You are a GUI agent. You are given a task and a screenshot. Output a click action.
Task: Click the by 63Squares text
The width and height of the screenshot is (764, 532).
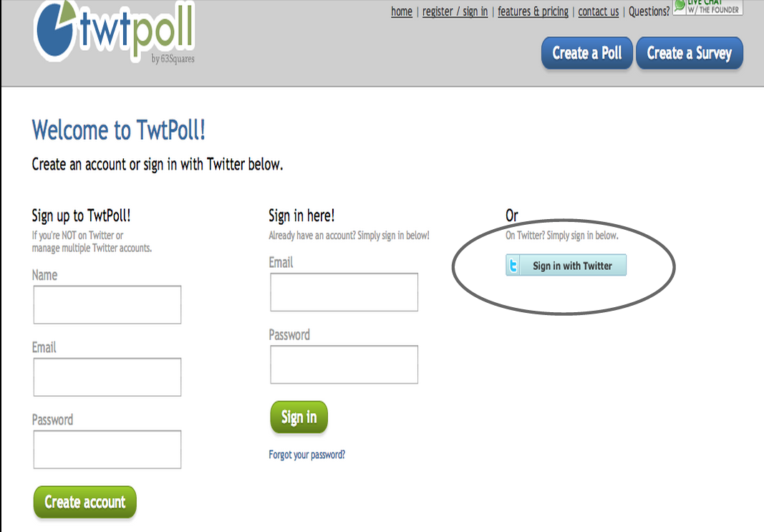(x=173, y=59)
